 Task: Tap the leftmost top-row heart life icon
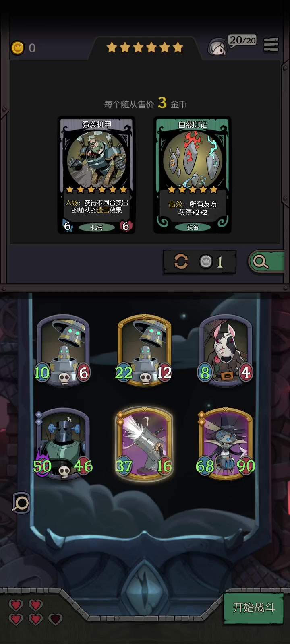tap(16, 605)
